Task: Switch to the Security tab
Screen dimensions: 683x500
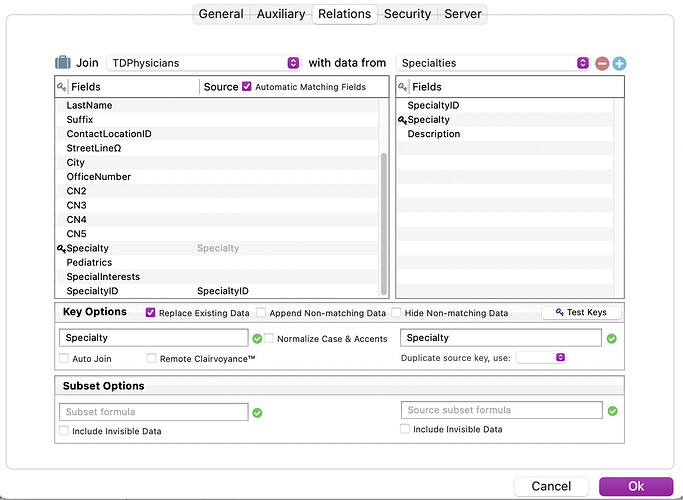Action: (x=407, y=14)
